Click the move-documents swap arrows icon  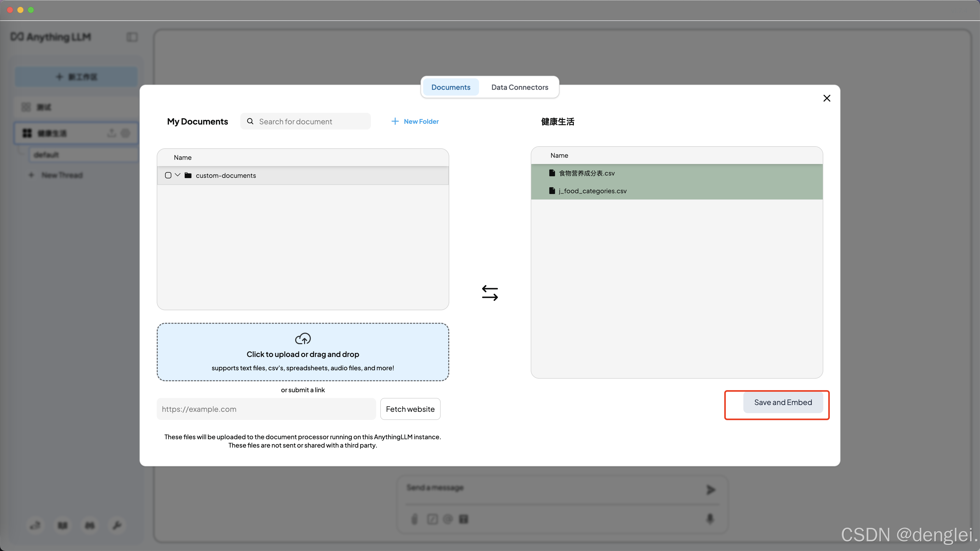tap(490, 293)
